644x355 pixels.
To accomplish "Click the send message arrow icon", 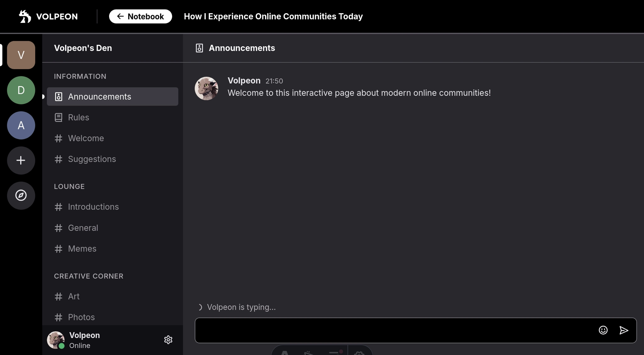I will 624,330.
